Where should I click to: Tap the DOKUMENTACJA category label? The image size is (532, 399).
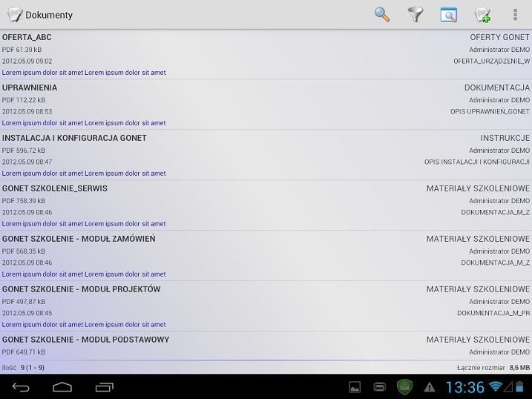[x=497, y=88]
